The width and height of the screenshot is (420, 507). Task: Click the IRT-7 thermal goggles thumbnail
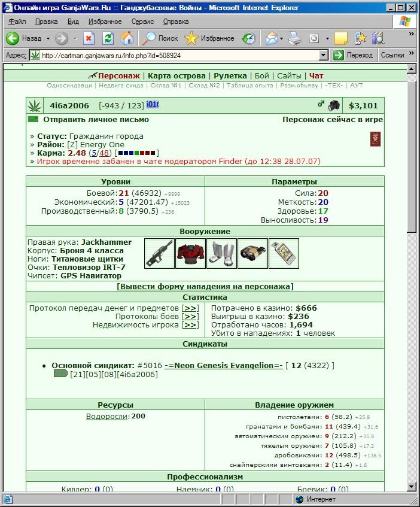(252, 254)
